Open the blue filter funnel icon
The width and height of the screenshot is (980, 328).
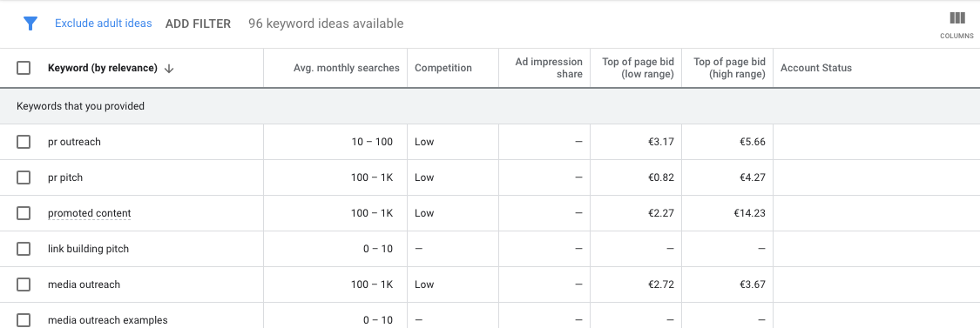30,23
